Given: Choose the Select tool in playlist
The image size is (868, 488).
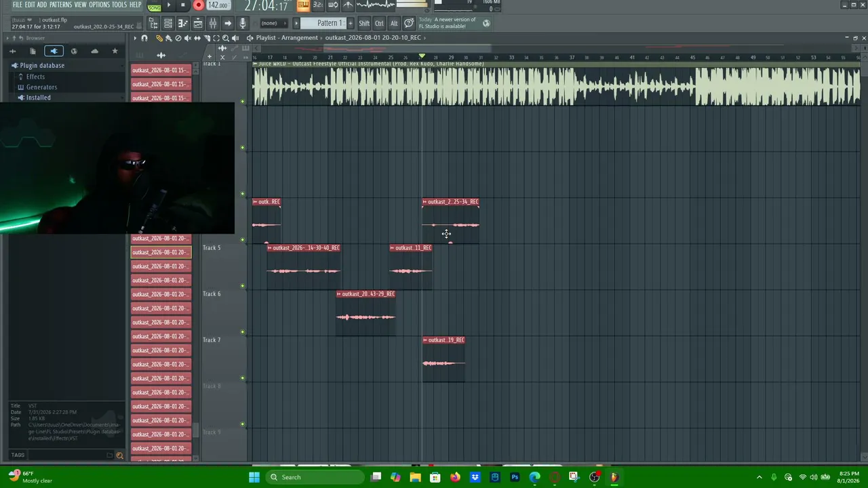Looking at the screenshot, I should [216, 38].
